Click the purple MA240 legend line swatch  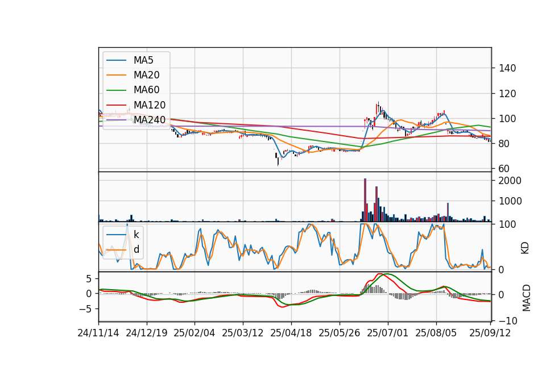116,120
